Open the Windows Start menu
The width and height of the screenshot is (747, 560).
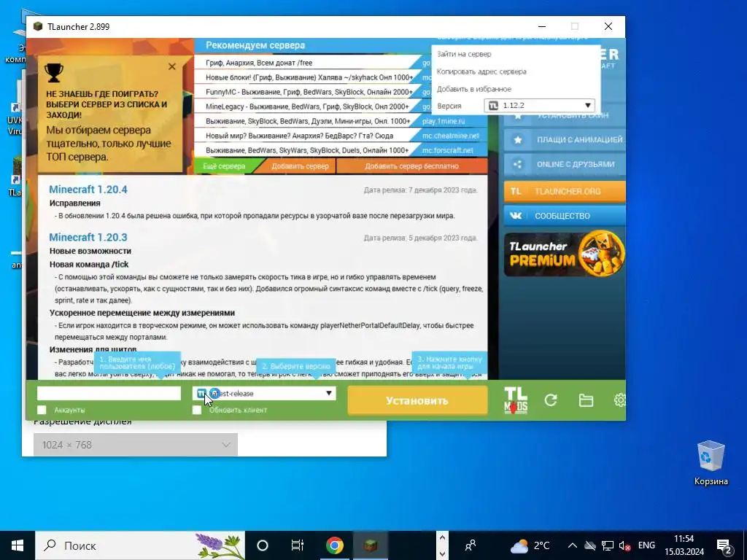point(18,545)
